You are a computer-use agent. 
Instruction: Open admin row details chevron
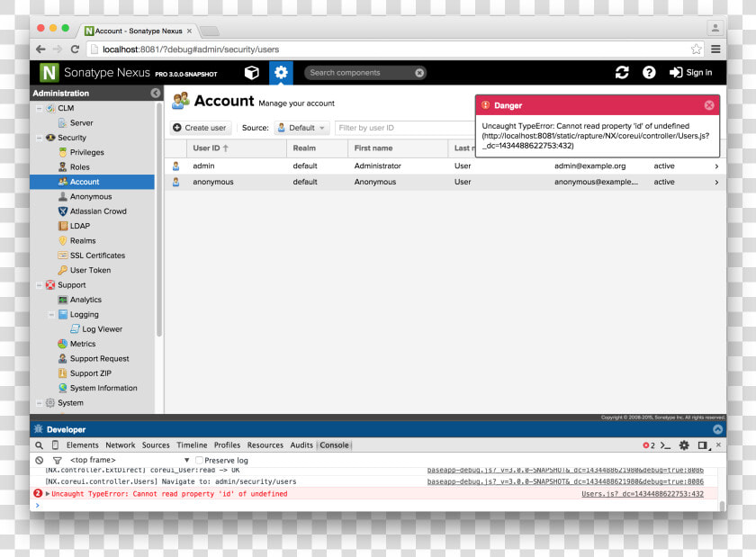coord(716,166)
